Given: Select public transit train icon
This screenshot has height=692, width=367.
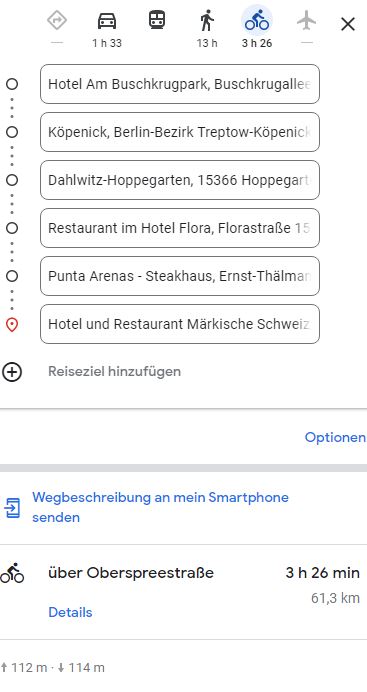Looking at the screenshot, I should click(x=157, y=20).
